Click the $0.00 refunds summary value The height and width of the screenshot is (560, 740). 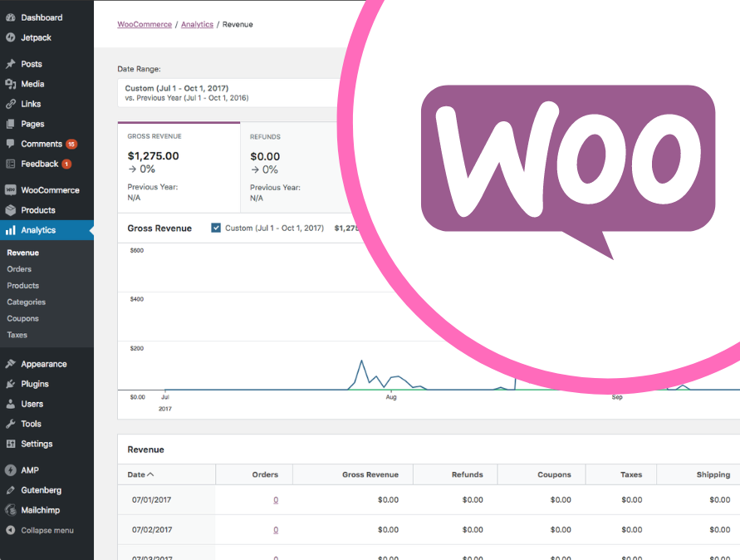point(265,156)
